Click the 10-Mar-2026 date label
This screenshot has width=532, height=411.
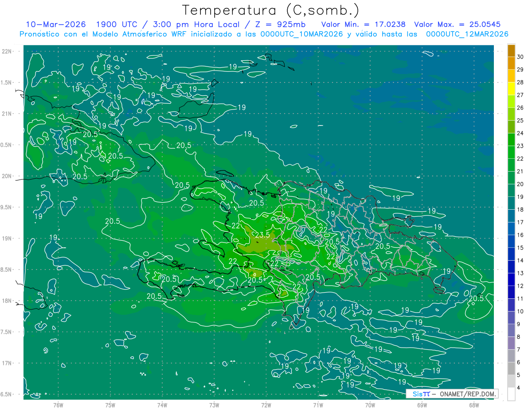pyautogui.click(x=56, y=24)
